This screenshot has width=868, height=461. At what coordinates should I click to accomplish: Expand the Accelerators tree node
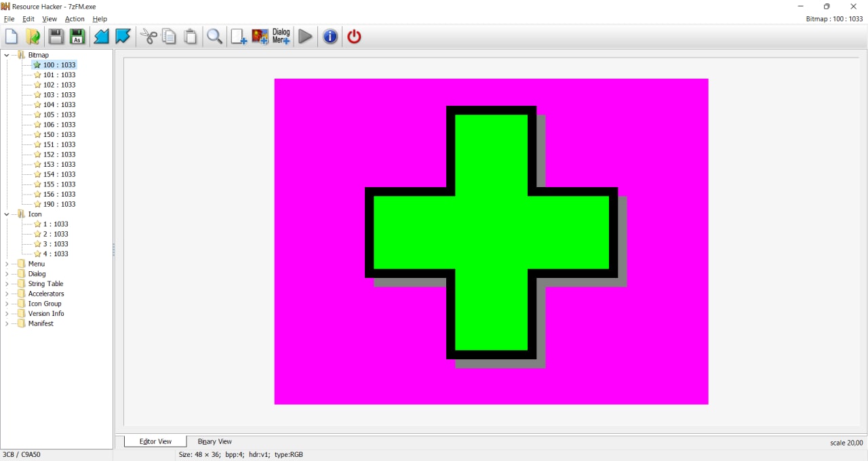tap(7, 294)
